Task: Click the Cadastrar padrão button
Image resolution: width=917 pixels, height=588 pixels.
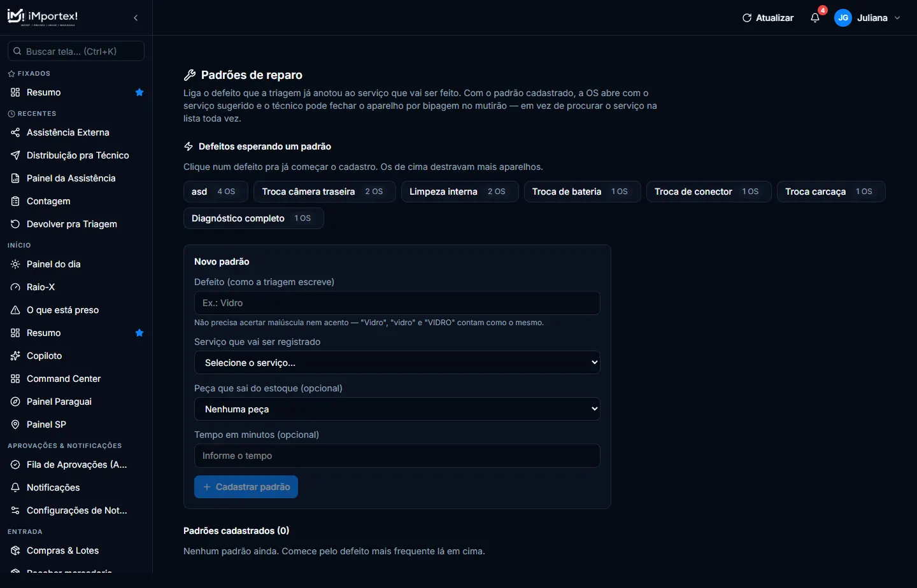Action: (x=246, y=487)
